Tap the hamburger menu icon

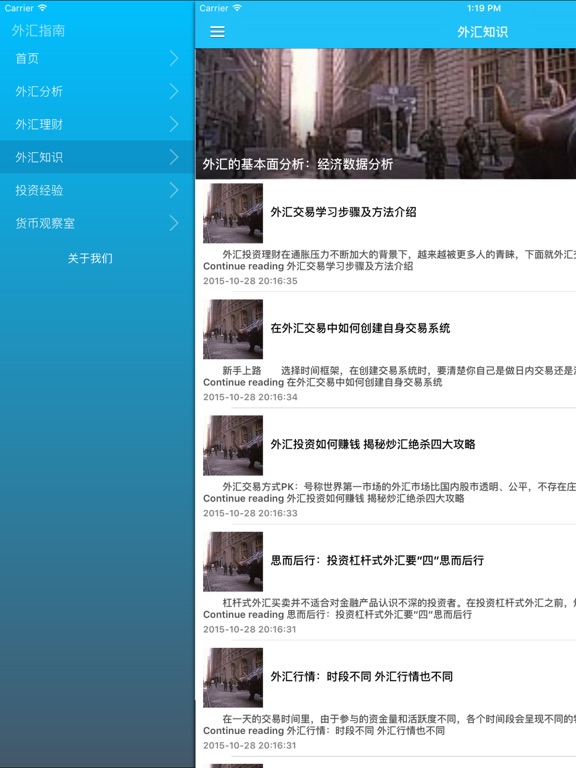(x=217, y=32)
